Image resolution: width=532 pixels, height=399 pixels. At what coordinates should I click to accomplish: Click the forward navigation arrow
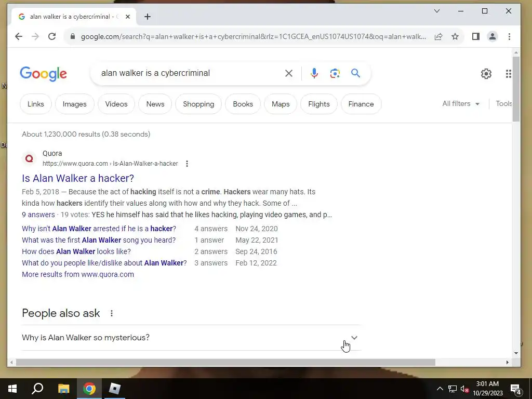(35, 37)
